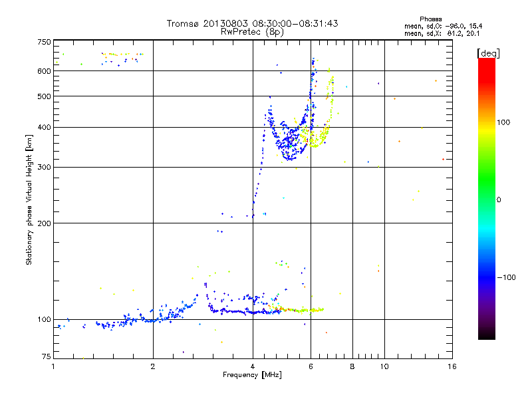
Task: Click the y-axis tick label '300'
Action: coord(44,168)
